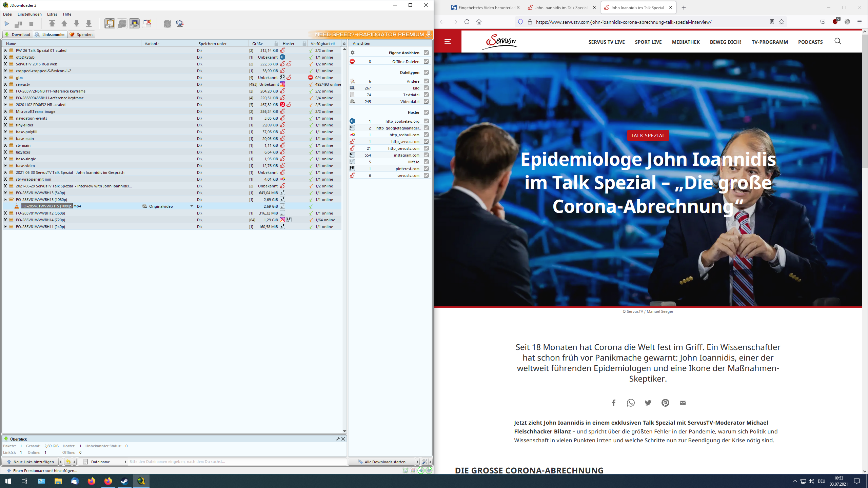Screen dimensions: 868x488
Task: Share the article via the WhatsApp icon
Action: (631, 403)
